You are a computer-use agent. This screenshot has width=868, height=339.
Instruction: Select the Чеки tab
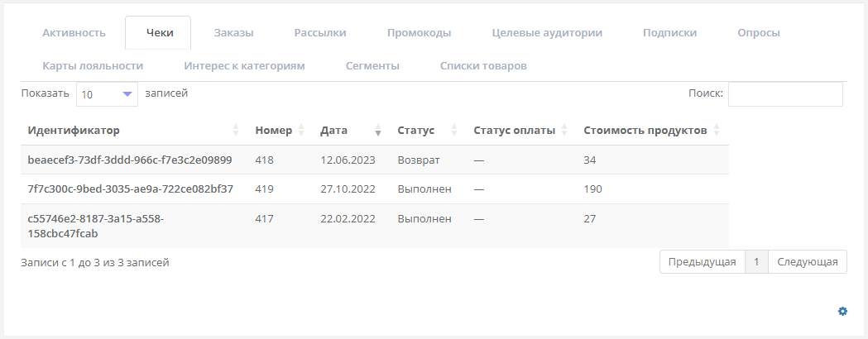160,32
